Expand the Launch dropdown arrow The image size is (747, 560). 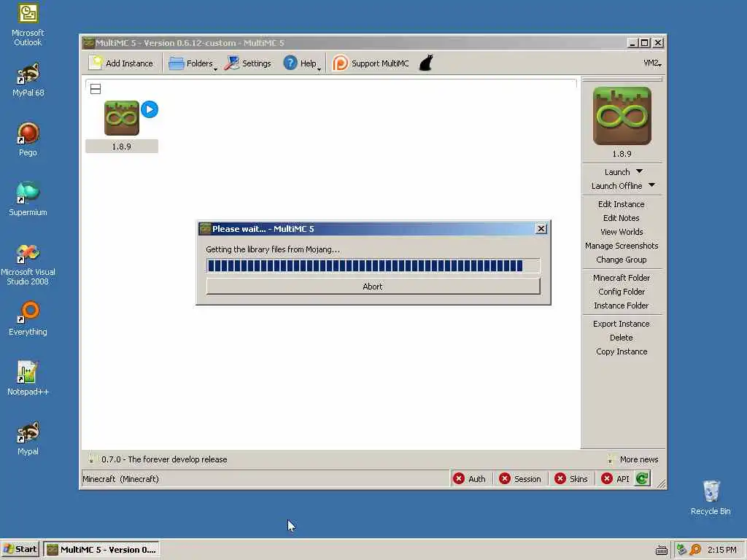(639, 171)
